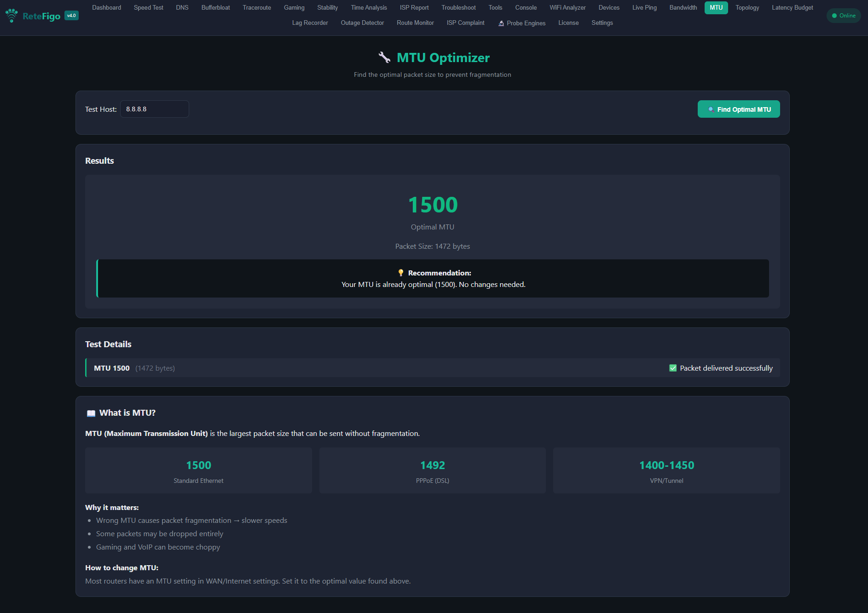The height and width of the screenshot is (613, 868).
Task: Go to the Settings page
Action: tap(602, 23)
